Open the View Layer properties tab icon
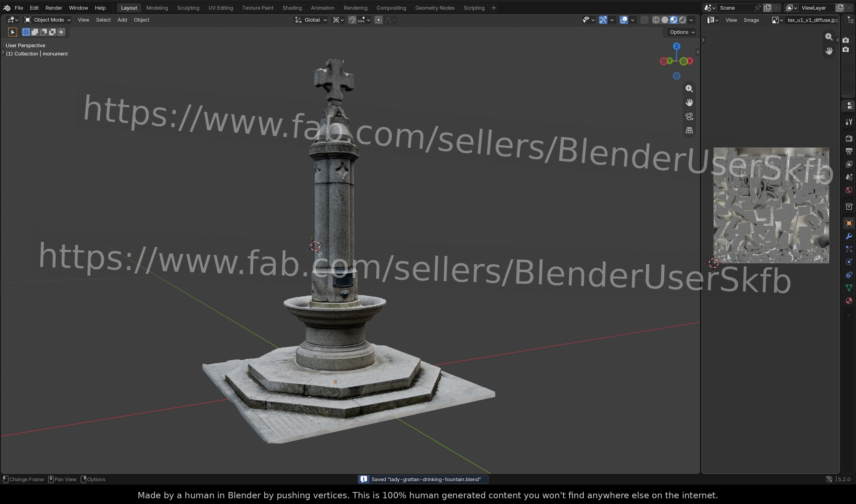The height and width of the screenshot is (504, 856). coord(849,164)
